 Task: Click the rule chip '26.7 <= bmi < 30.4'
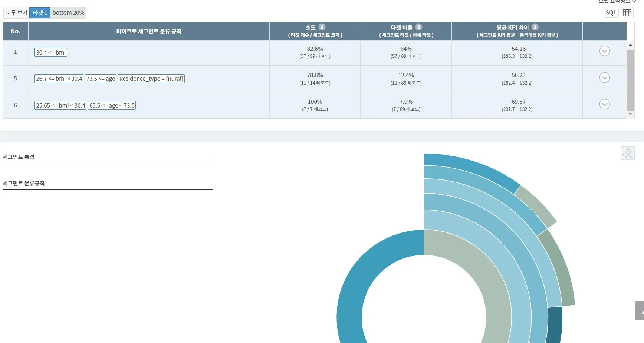59,79
